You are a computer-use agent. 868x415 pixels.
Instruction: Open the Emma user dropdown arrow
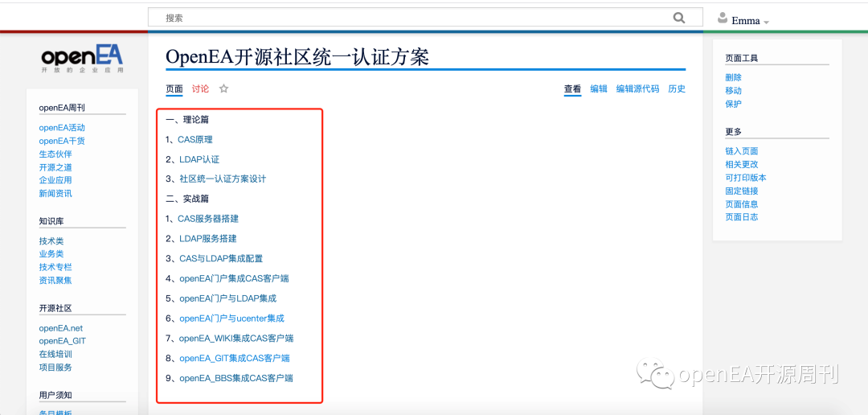[x=766, y=23]
